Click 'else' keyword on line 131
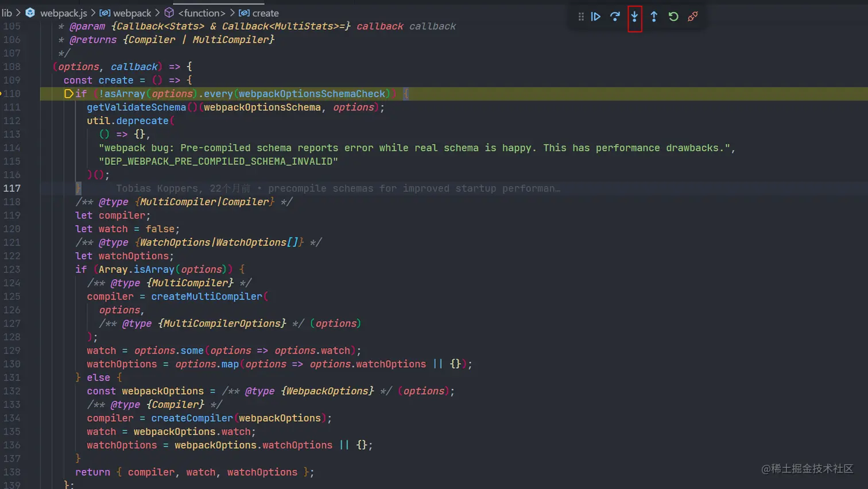 98,378
